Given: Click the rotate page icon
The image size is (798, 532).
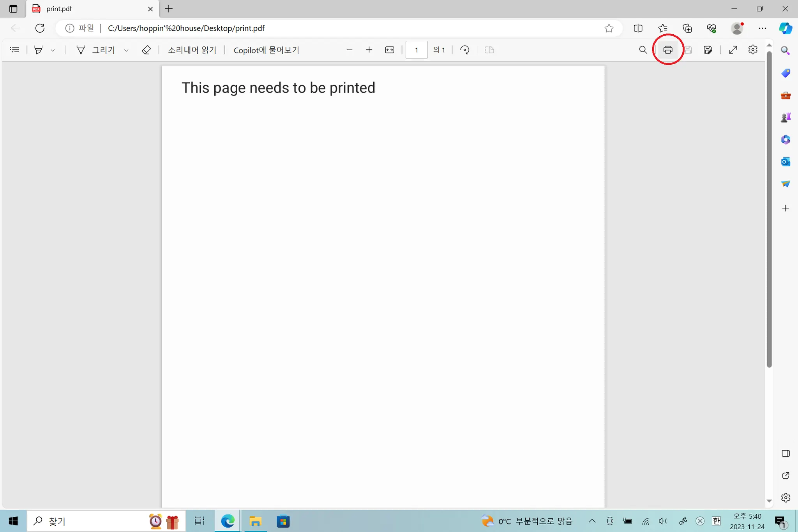Looking at the screenshot, I should 464,50.
